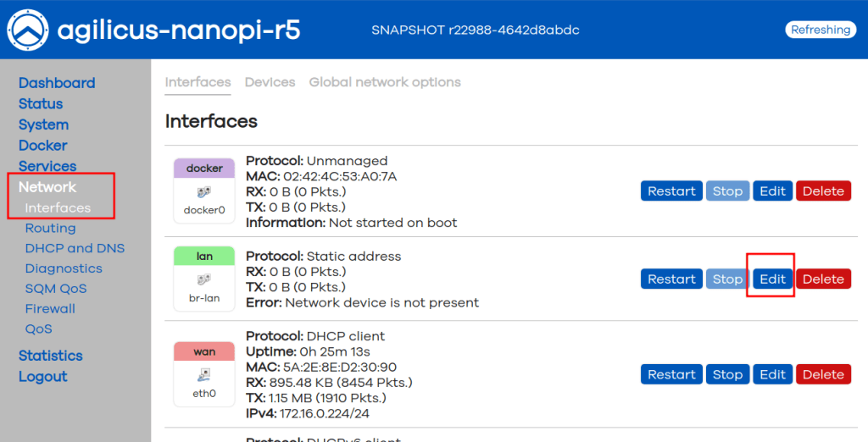Open the Global network options tab
This screenshot has width=868, height=442.
click(385, 82)
